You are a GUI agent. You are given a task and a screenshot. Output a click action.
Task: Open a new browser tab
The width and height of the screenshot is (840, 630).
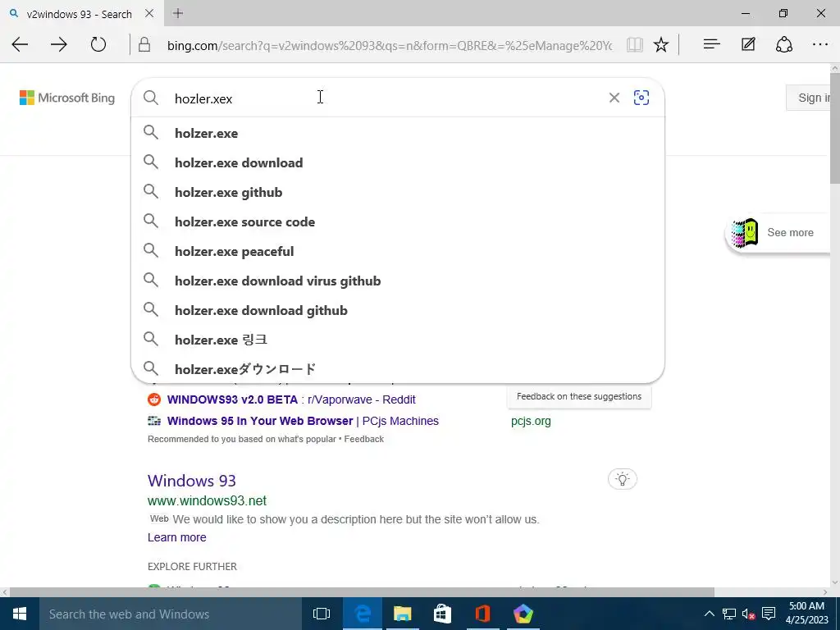pos(178,13)
